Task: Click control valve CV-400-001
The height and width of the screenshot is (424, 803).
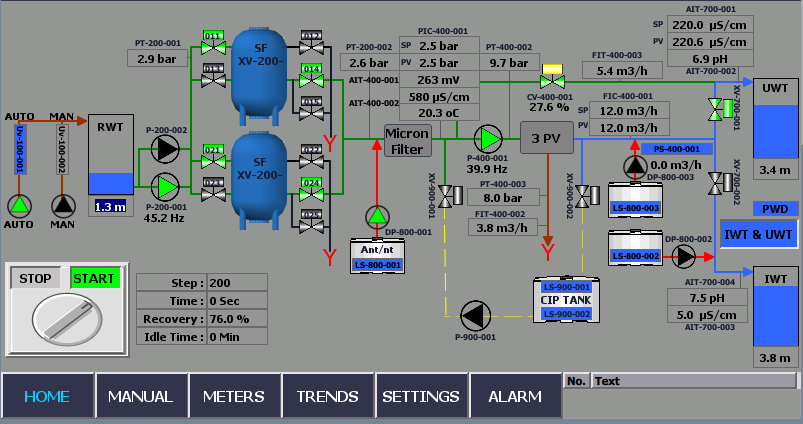Action: click(x=552, y=76)
